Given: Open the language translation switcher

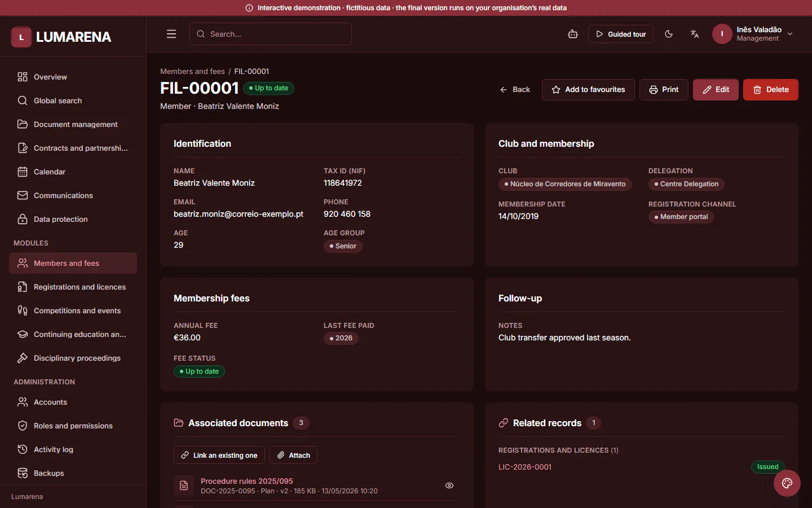Looking at the screenshot, I should tap(695, 34).
